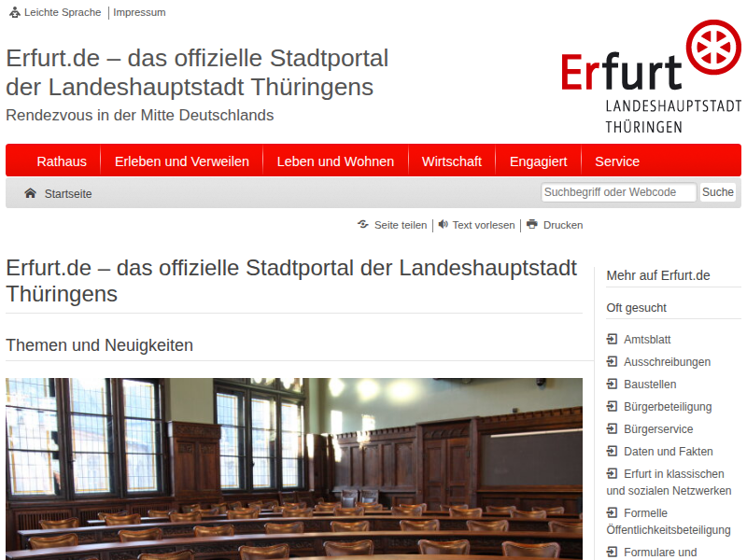This screenshot has width=747, height=560.
Task: Click the council chamber photo
Action: (294, 467)
